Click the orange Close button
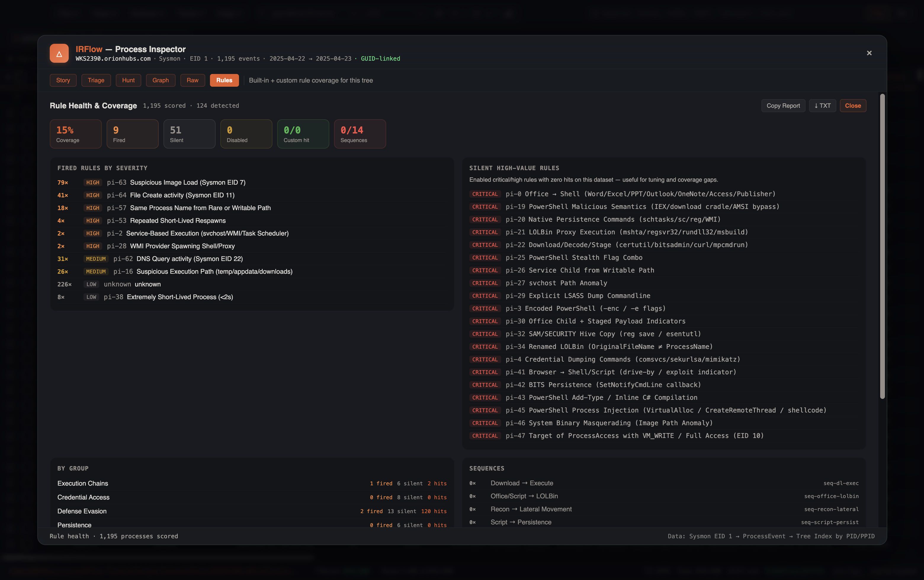The height and width of the screenshot is (580, 924). click(x=853, y=105)
